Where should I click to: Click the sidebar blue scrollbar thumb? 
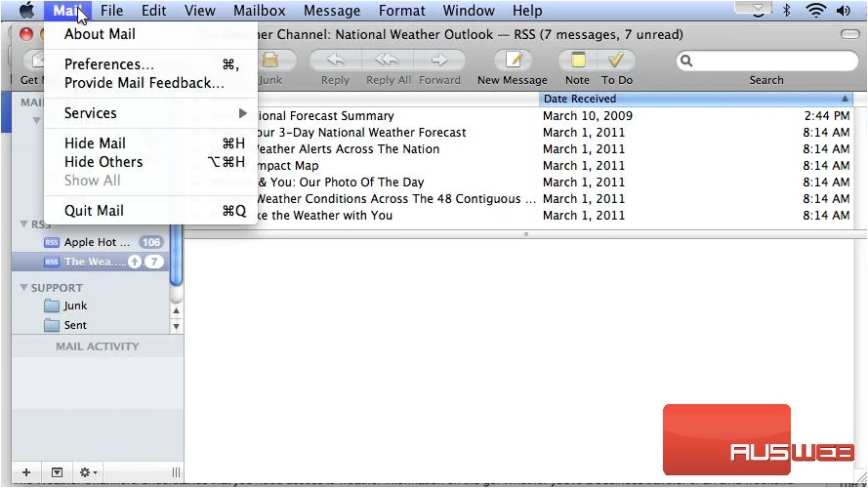[176, 255]
